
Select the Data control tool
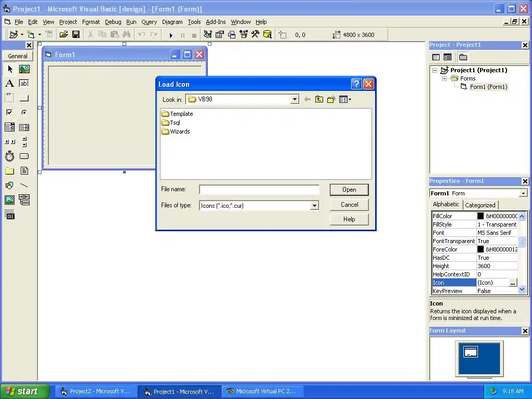[x=24, y=200]
